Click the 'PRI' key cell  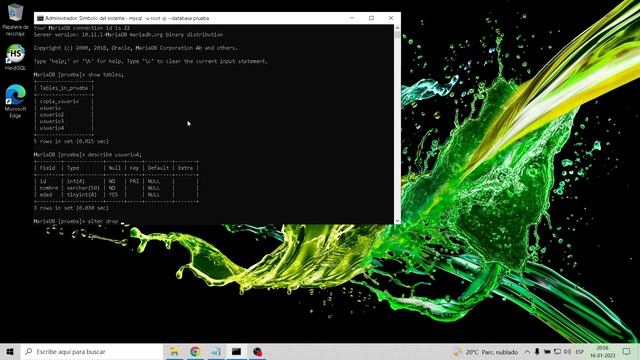134,181
